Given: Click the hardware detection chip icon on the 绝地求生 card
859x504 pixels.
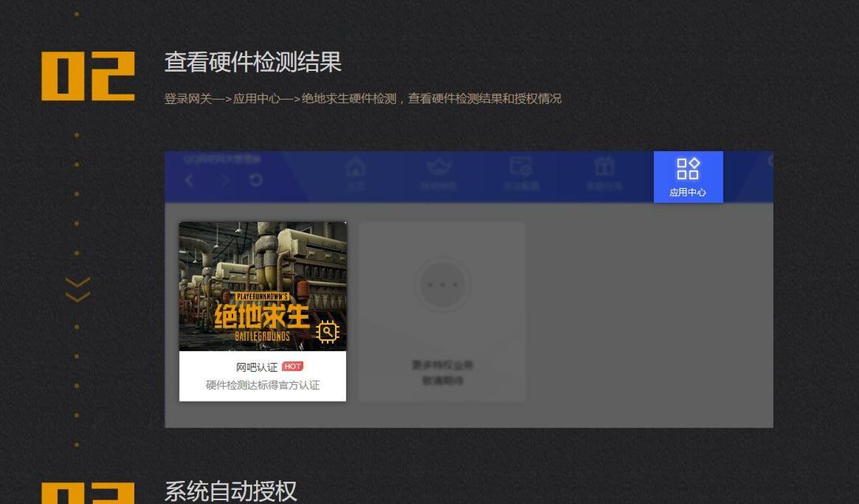Looking at the screenshot, I should coord(328,332).
